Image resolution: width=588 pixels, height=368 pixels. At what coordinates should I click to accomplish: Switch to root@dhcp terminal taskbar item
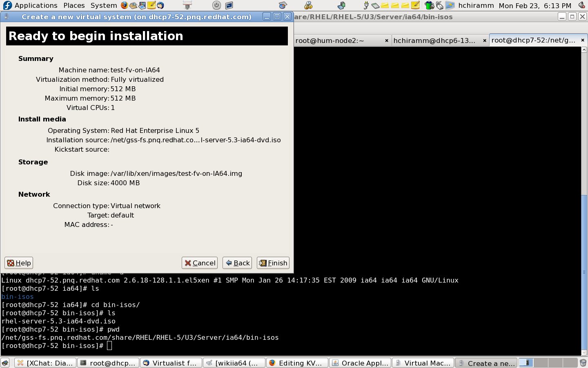(x=108, y=363)
